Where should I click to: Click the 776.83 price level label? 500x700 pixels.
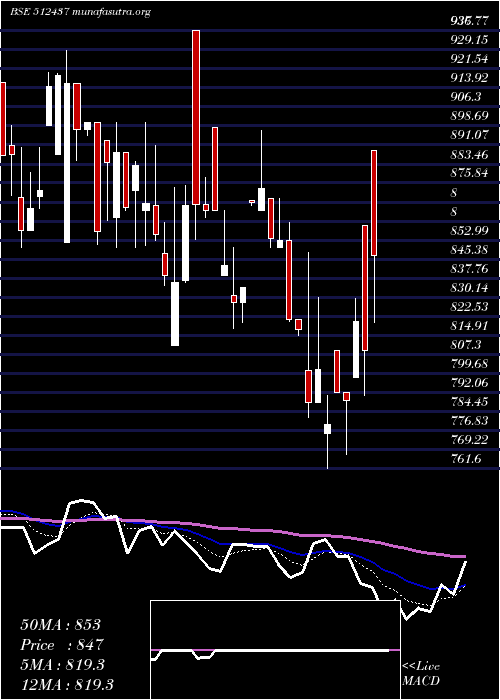click(470, 421)
